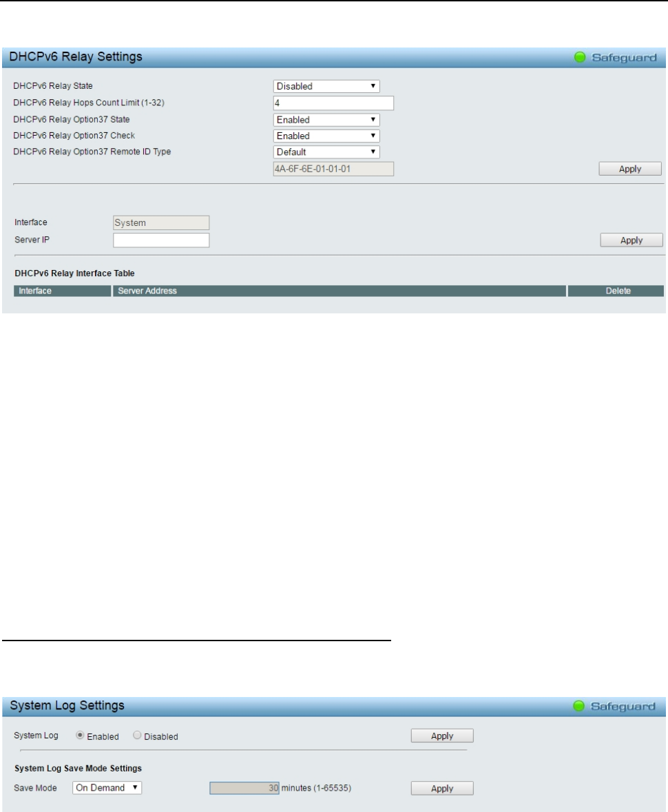The height and width of the screenshot is (812, 668).
Task: Click the Interface field showing System
Action: [161, 222]
